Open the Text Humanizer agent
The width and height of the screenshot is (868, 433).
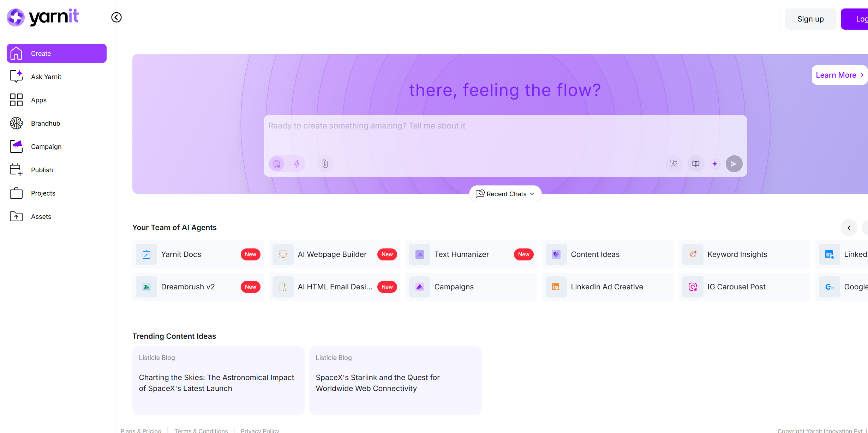(x=471, y=254)
